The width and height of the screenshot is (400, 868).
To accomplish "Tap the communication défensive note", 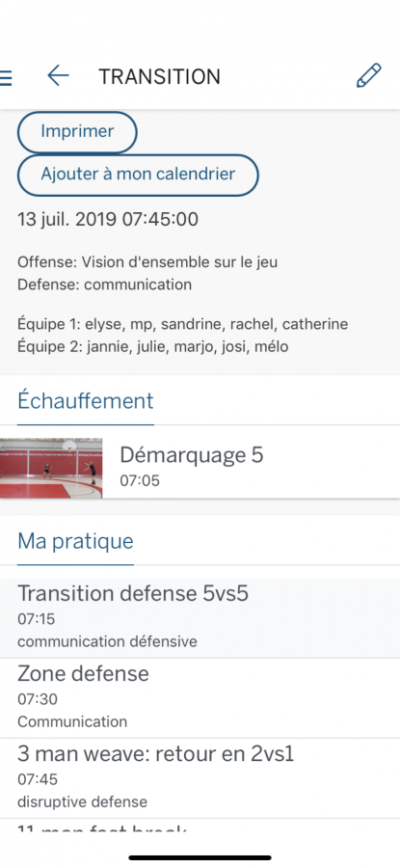I will (107, 641).
